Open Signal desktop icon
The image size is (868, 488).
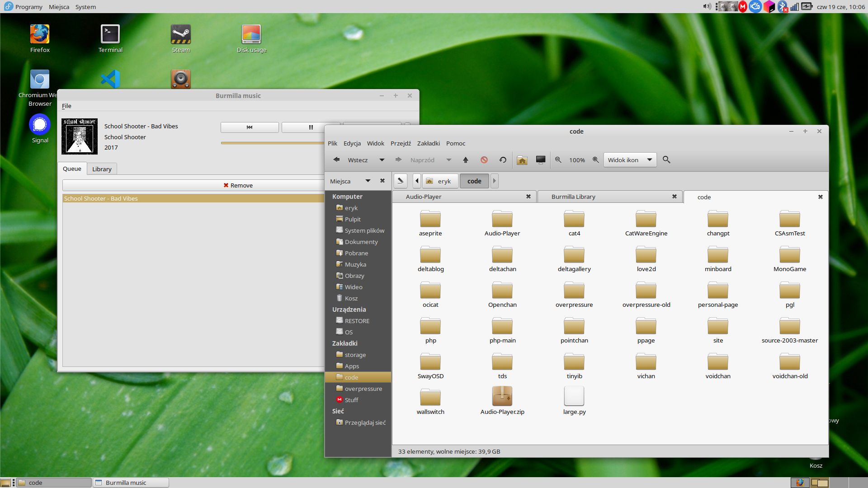pos(40,129)
